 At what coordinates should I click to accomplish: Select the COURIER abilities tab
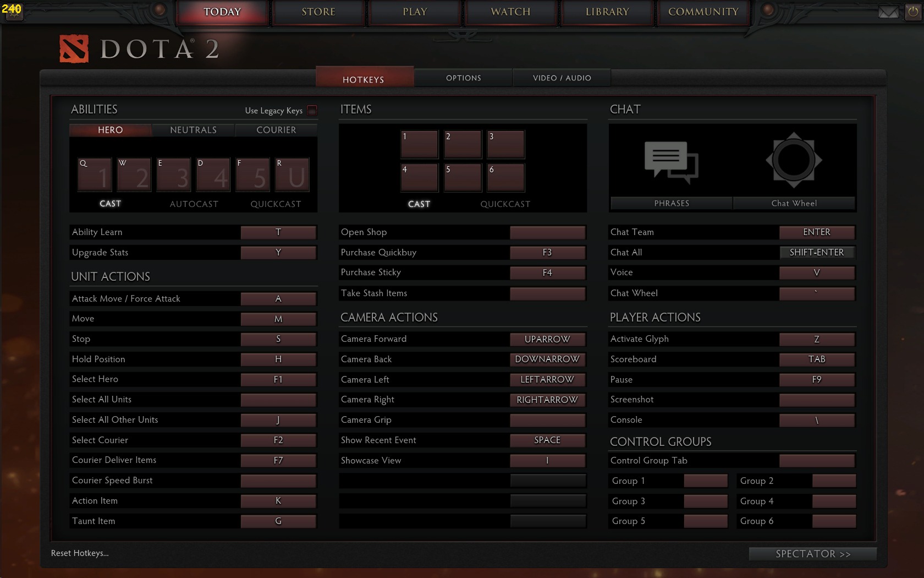(x=276, y=130)
